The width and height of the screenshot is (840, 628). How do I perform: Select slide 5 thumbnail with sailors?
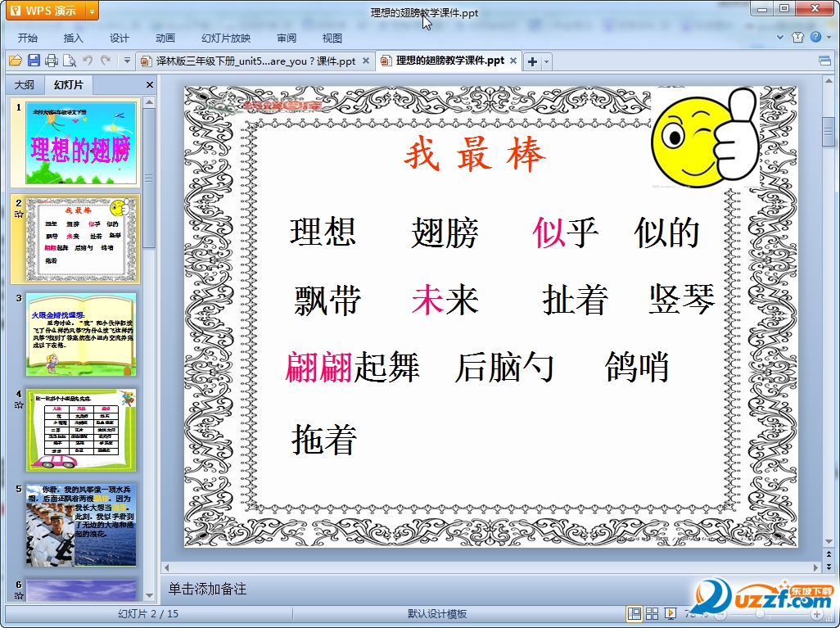click(81, 526)
